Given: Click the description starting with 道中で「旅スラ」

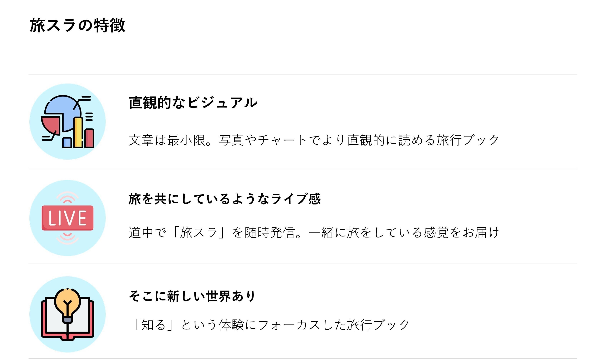Looking at the screenshot, I should coord(314,232).
